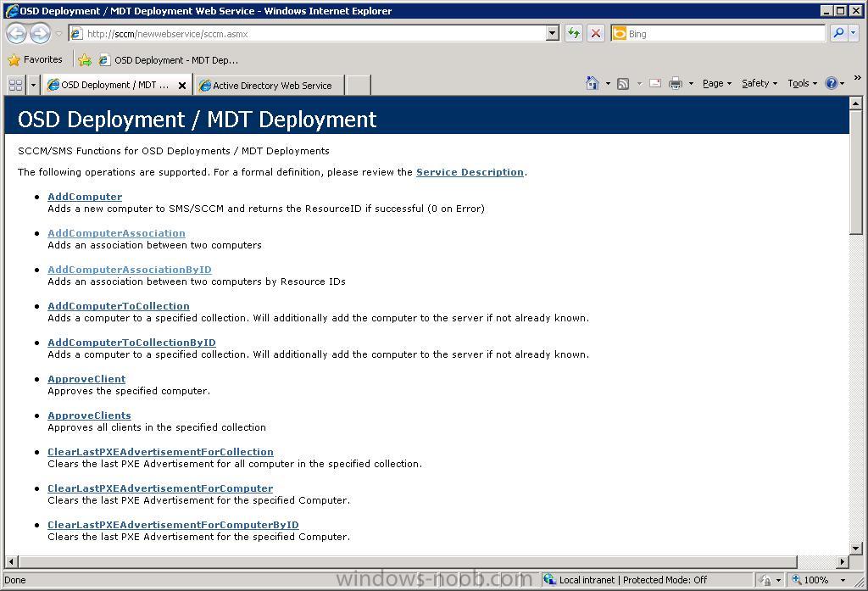Image resolution: width=868 pixels, height=591 pixels.
Task: Click the vertical scrollbar down arrow
Action: [x=856, y=549]
